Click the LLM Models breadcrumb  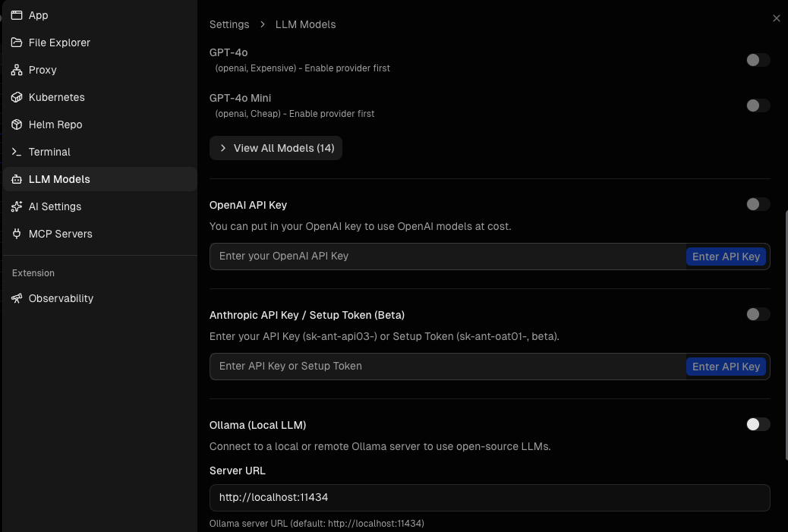[x=305, y=24]
